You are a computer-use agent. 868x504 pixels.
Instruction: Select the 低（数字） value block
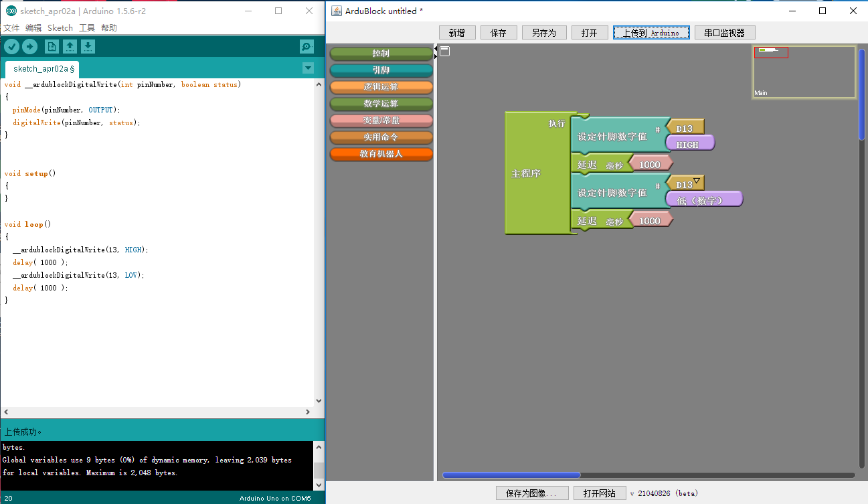[x=704, y=200]
